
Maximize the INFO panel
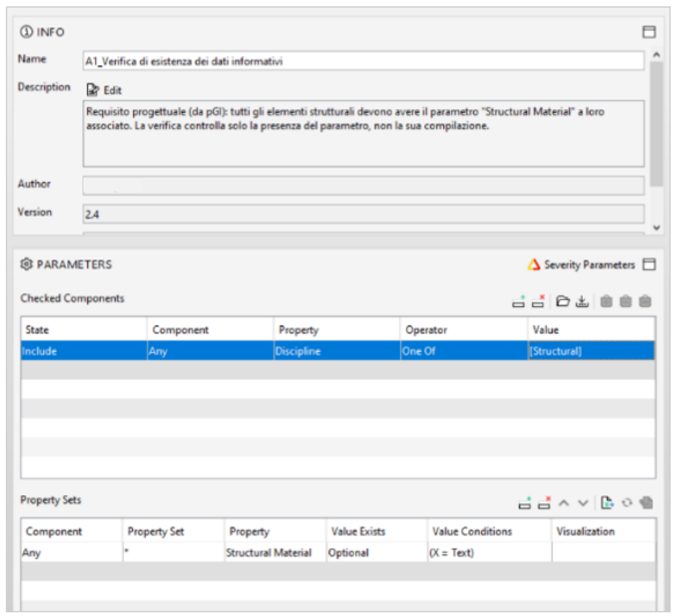[x=649, y=32]
